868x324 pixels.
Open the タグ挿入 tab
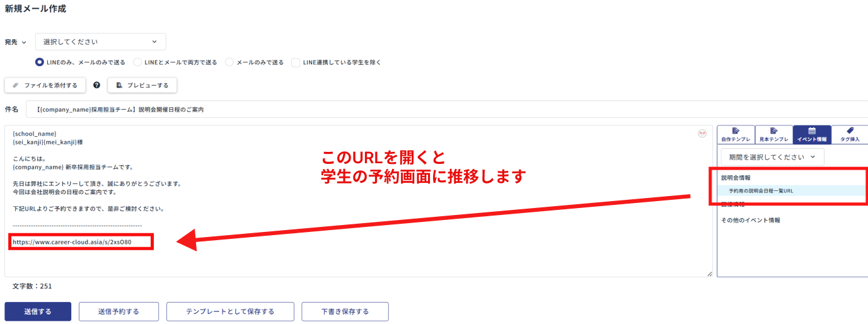click(850, 134)
